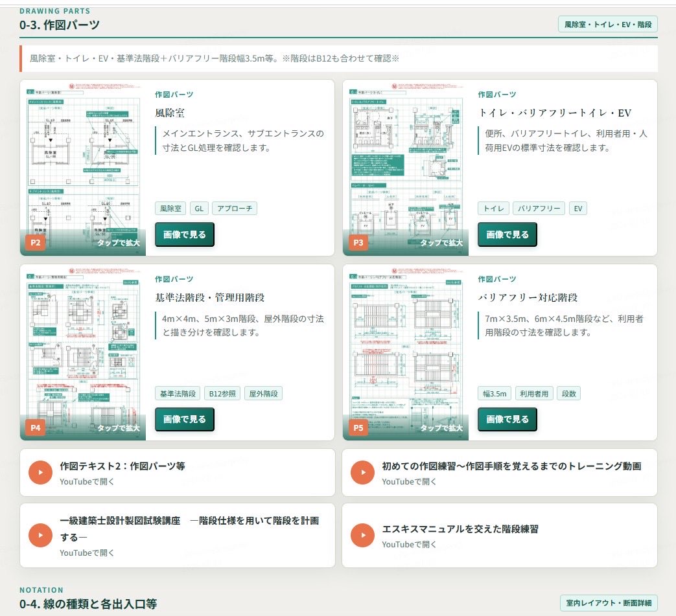Play the 作図テキスト2：作図パーツ等 video icon
The image size is (676, 616).
[x=41, y=473]
